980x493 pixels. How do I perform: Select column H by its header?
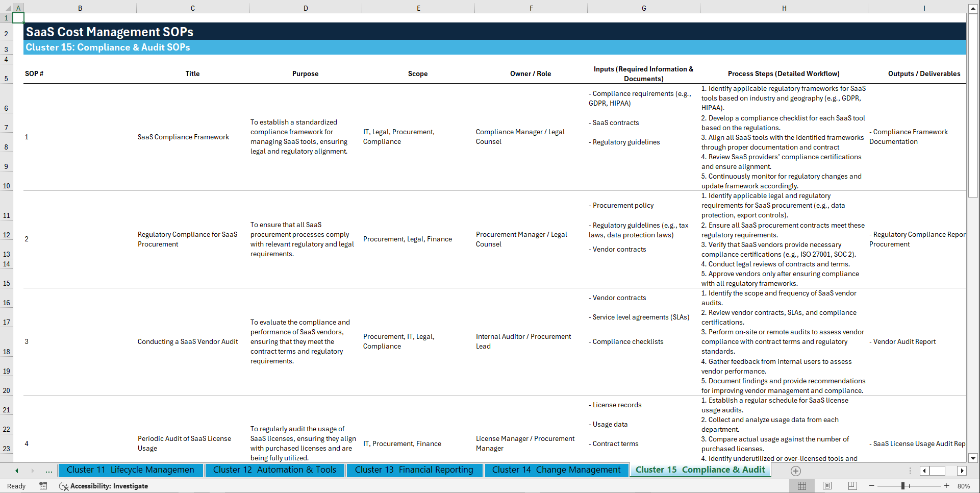point(784,8)
